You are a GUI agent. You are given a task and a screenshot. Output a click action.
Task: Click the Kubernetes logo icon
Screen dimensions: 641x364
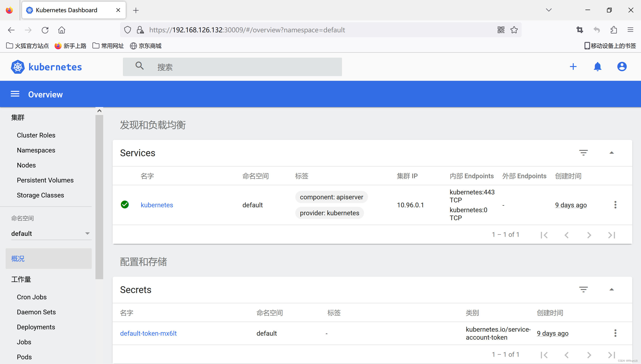pyautogui.click(x=18, y=67)
